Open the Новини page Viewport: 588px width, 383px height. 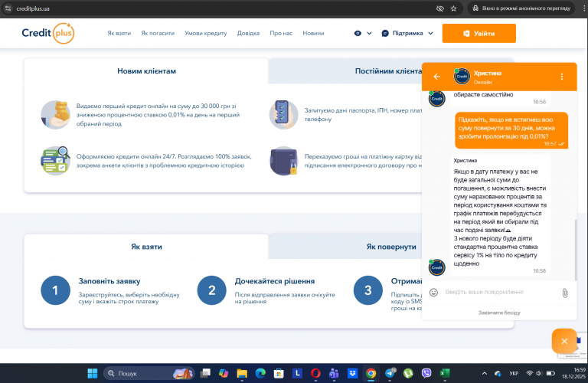tap(313, 34)
